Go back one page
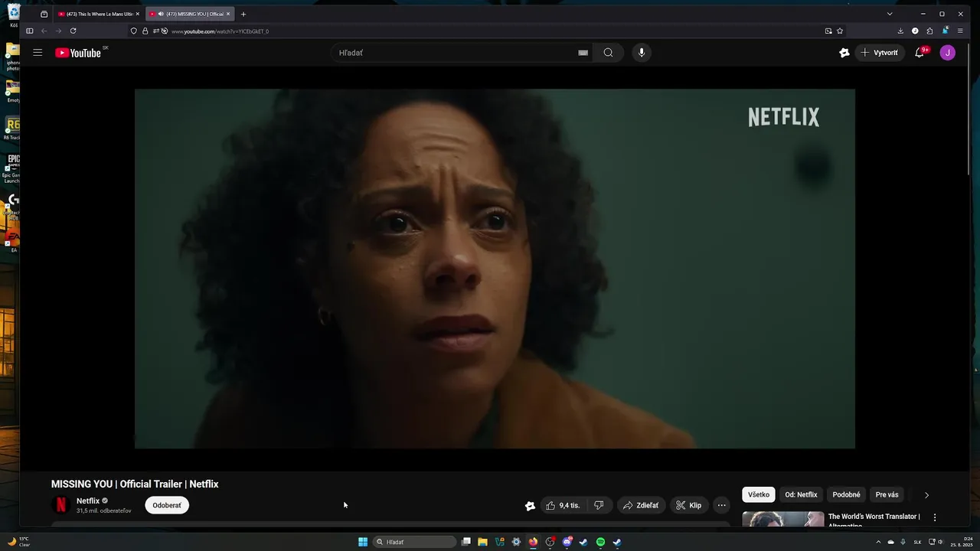This screenshot has height=551, width=980. tap(44, 31)
